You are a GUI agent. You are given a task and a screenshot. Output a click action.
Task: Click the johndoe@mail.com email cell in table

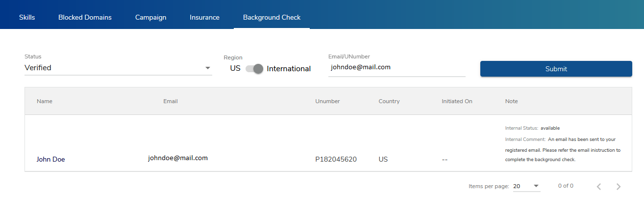pos(178,158)
